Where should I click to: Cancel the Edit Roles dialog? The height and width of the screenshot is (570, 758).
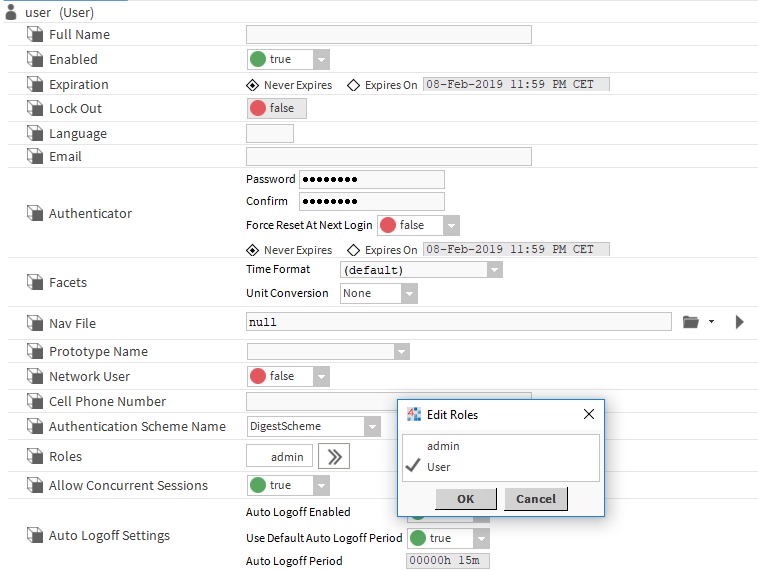coord(535,499)
